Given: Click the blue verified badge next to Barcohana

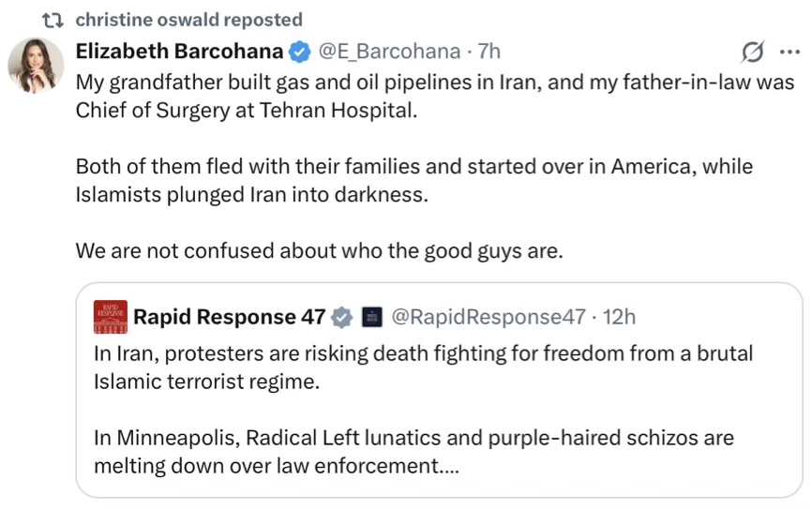Looking at the screenshot, I should [x=299, y=51].
